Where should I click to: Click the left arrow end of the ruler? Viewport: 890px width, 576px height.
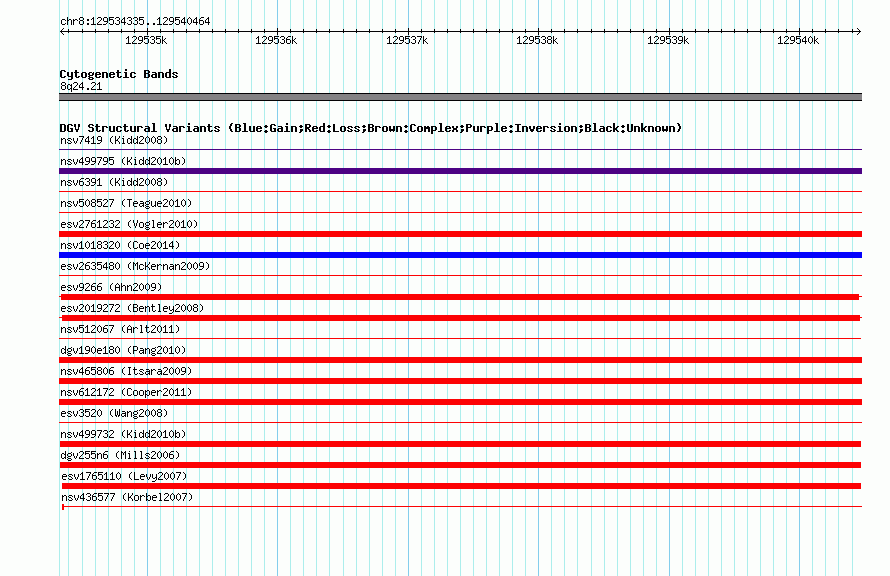(x=62, y=31)
